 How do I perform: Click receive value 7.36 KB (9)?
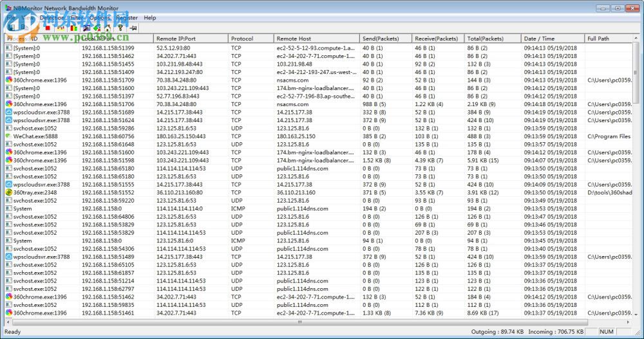pyautogui.click(x=429, y=313)
